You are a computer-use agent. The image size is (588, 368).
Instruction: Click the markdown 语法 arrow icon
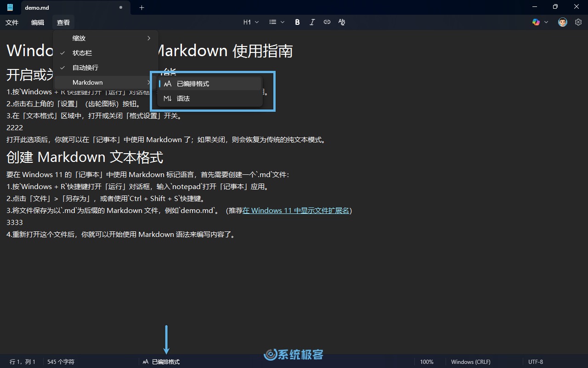[x=168, y=98]
